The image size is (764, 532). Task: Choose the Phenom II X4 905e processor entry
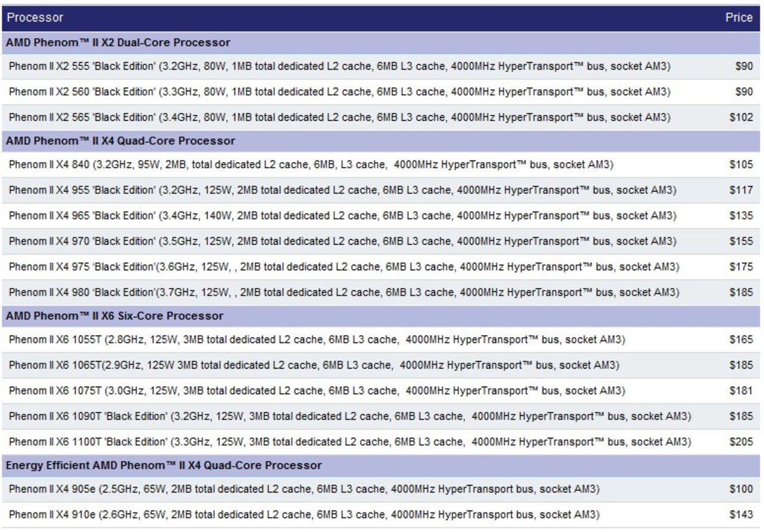tap(304, 489)
